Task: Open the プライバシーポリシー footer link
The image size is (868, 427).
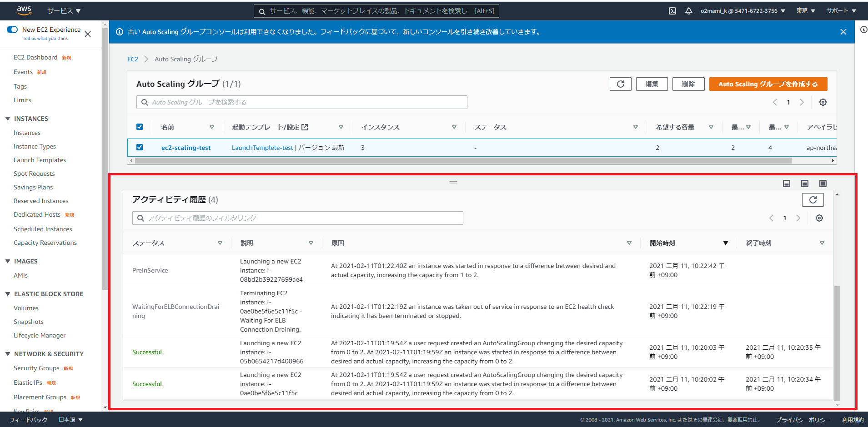Action: (803, 420)
